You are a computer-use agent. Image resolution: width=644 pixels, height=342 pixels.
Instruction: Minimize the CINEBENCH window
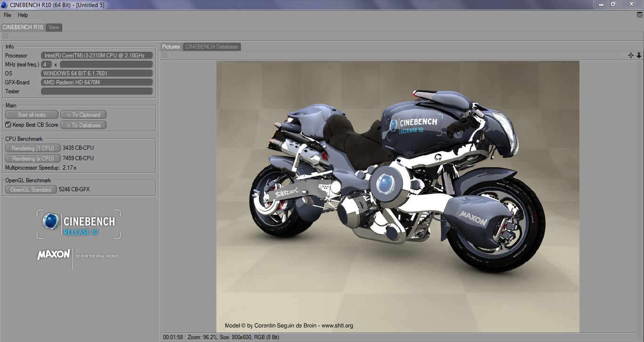(600, 4)
